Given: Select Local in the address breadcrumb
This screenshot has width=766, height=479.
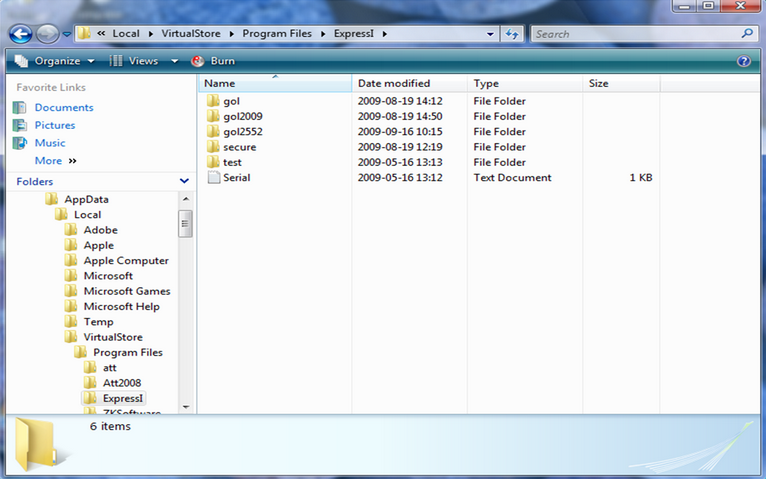Looking at the screenshot, I should (126, 33).
